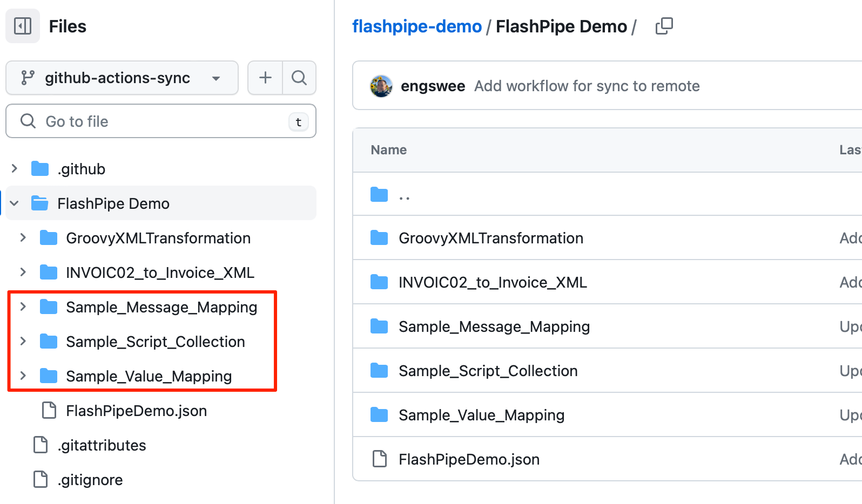Open the github-actions-sync branch dropdown
Image resolution: width=862 pixels, height=504 pixels.
coord(122,78)
